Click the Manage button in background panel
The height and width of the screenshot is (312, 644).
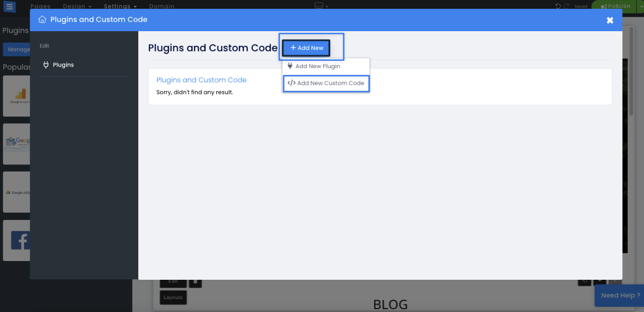point(17,49)
